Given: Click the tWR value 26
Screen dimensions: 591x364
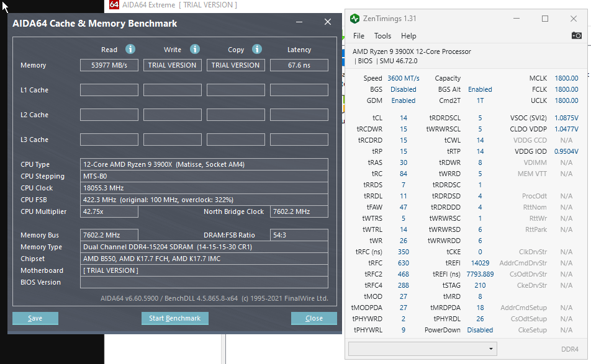Looking at the screenshot, I should pyautogui.click(x=404, y=241).
